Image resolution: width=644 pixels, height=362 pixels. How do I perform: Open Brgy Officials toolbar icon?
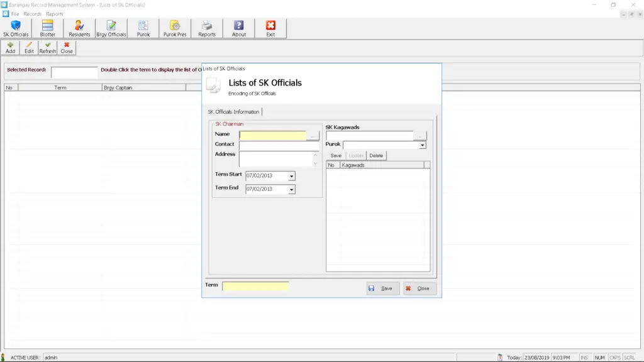pyautogui.click(x=111, y=28)
